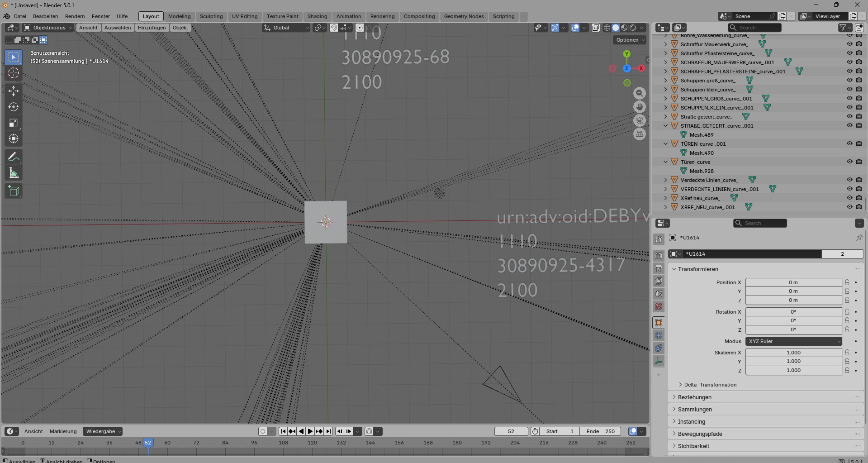This screenshot has height=463, width=868.
Task: Collapse the STRAßE_GETEERT_curve_.001 tree item
Action: (665, 126)
